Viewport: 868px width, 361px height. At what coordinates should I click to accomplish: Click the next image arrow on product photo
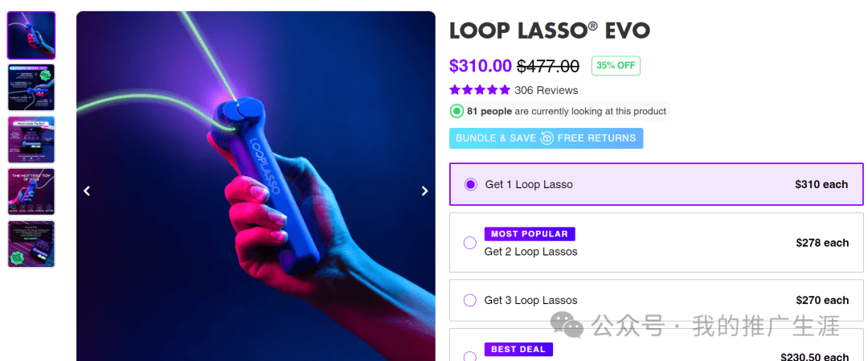[425, 191]
